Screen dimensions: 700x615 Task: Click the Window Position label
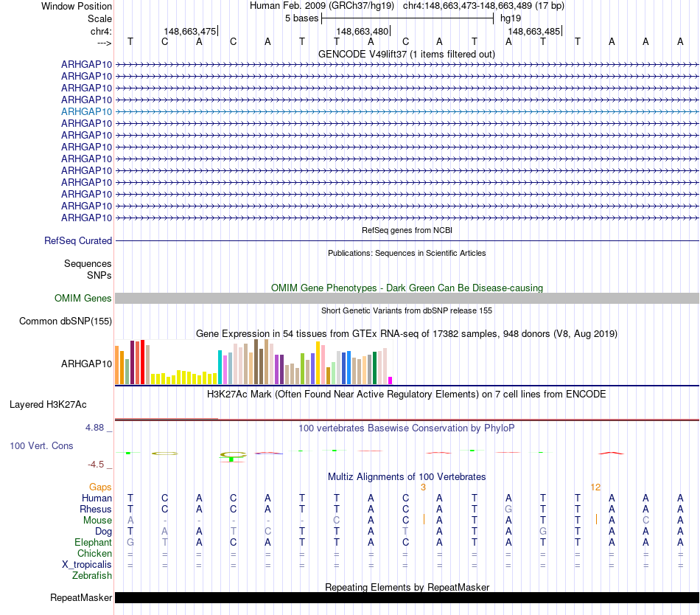77,6
